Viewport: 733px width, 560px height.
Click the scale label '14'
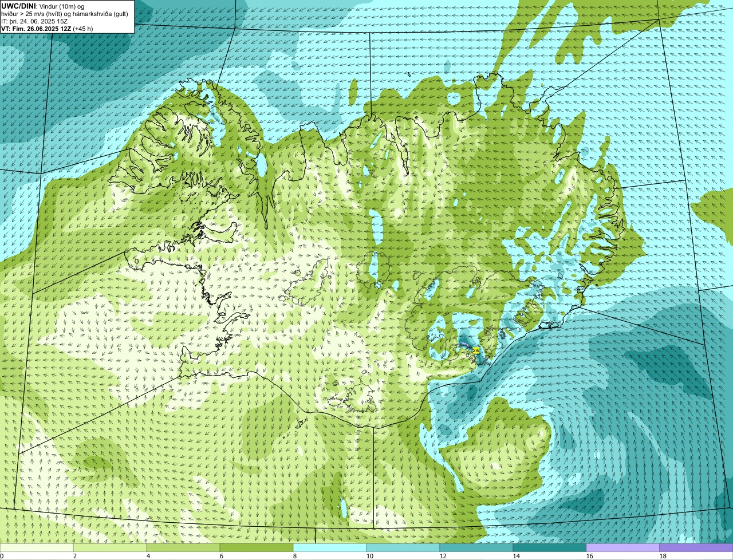(517, 556)
